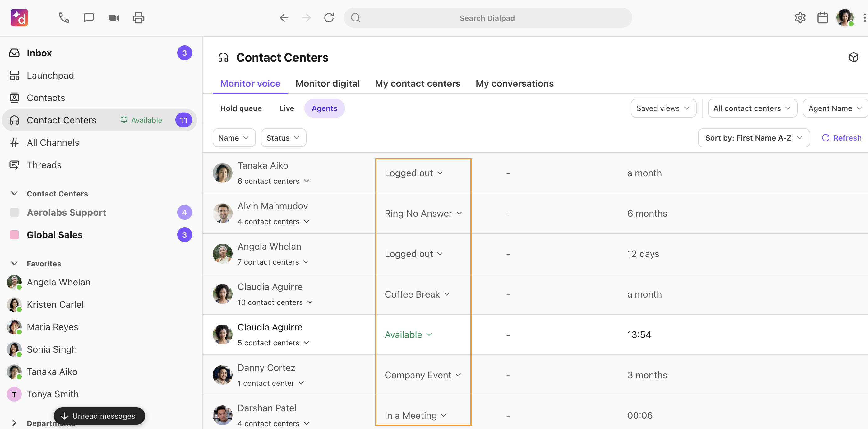Viewport: 868px width, 429px height.
Task: Open the Saved views dropdown
Action: coord(663,108)
